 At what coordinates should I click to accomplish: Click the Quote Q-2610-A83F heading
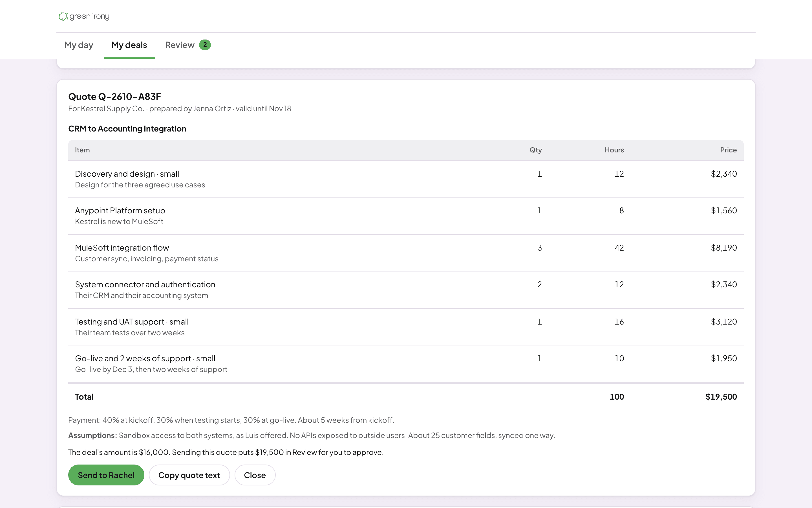coord(115,97)
